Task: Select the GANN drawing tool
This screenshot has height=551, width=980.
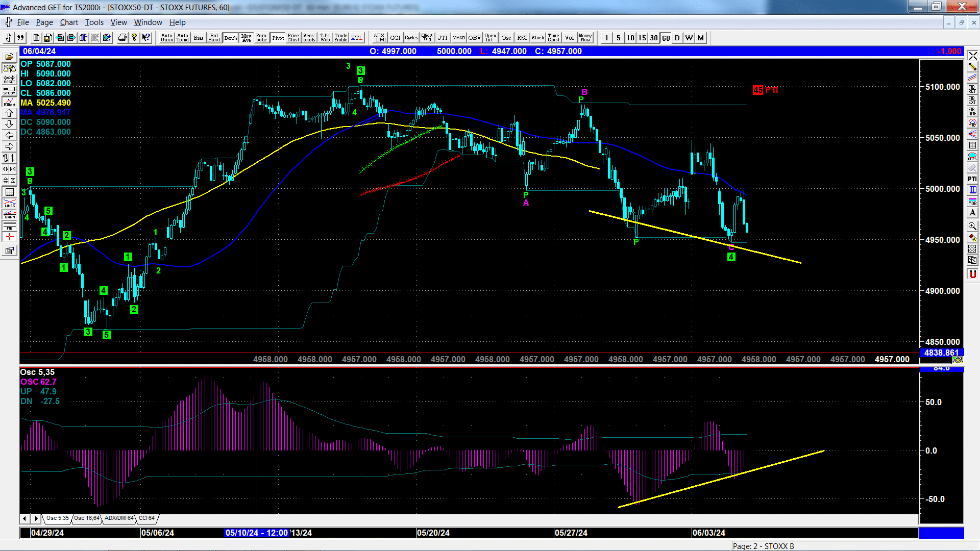Action: (10, 214)
